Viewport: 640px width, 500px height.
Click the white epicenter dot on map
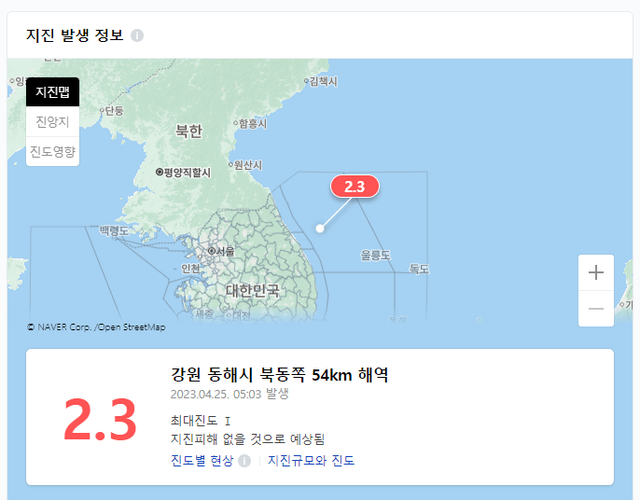point(320,229)
